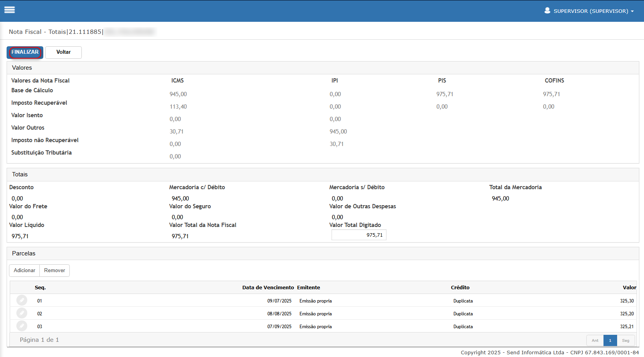This screenshot has height=357, width=644.
Task: Edit parcela 03 using pencil icon
Action: 22,326
